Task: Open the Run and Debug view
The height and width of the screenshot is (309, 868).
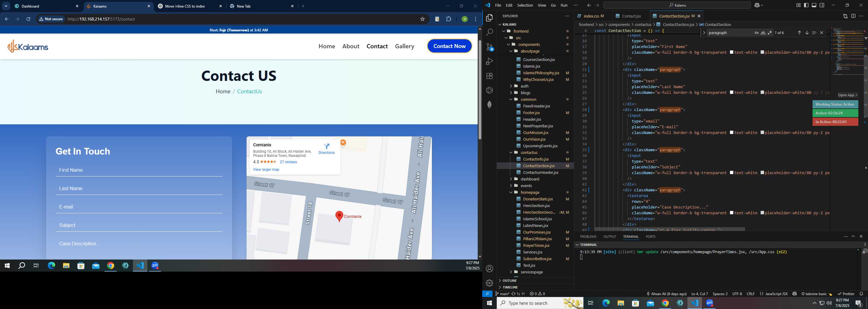Action: [x=489, y=61]
